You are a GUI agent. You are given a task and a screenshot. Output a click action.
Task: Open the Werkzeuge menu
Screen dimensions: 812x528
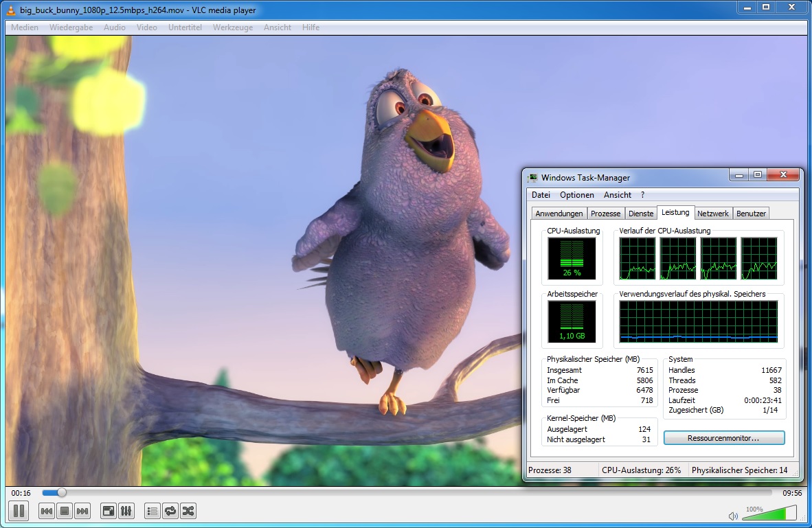[232, 27]
